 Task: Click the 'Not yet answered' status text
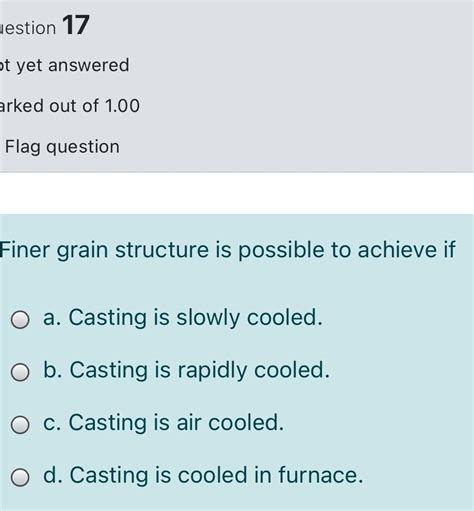point(64,66)
